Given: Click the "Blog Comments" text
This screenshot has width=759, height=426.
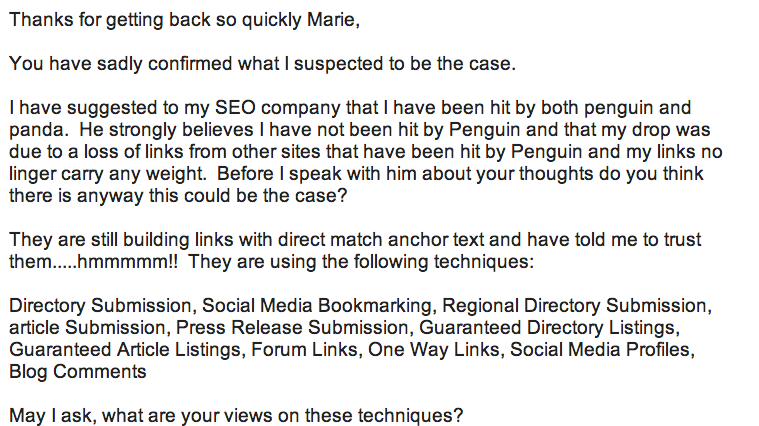Looking at the screenshot, I should pos(78,372).
